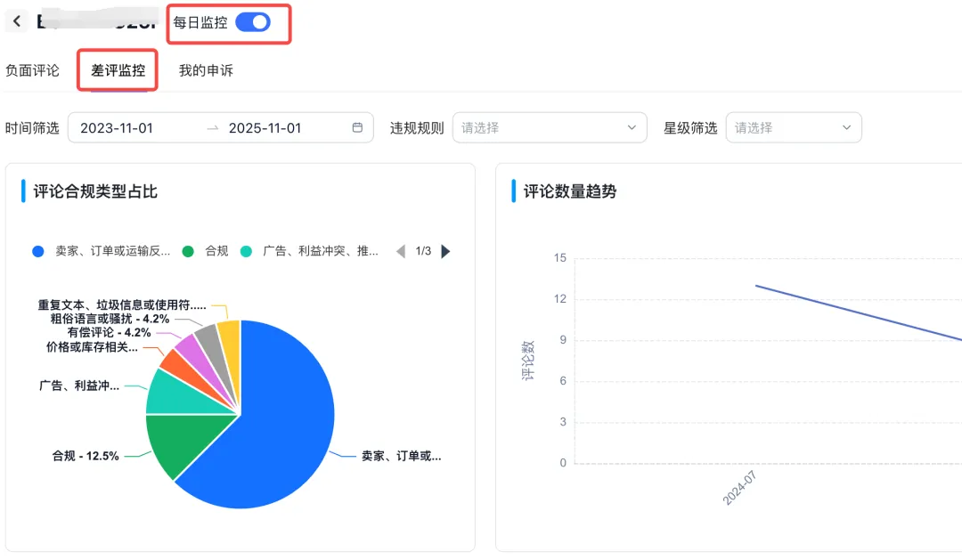Screen dimensions: 962x560
Task: Switch to the 负面评论 tab
Action: click(32, 70)
